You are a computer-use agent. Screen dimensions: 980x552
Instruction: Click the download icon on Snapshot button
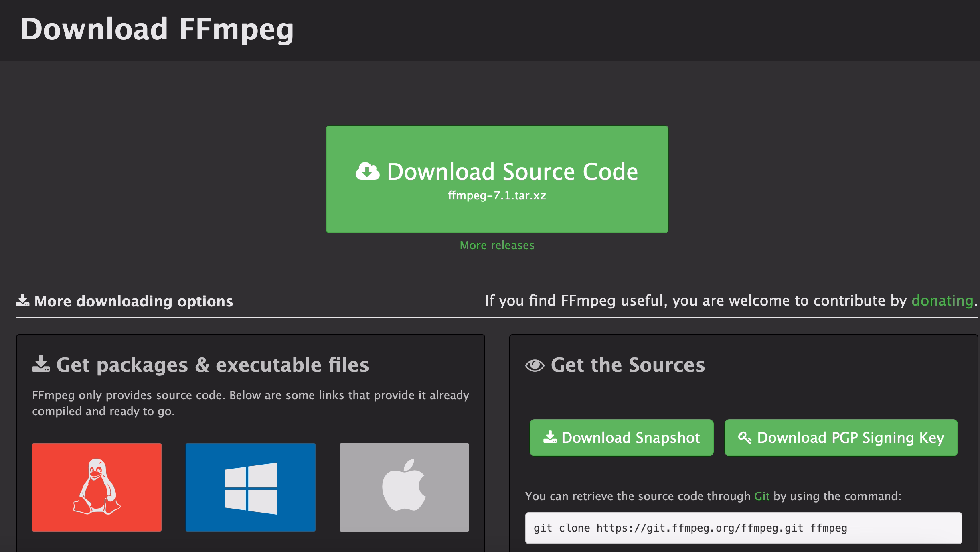click(550, 437)
